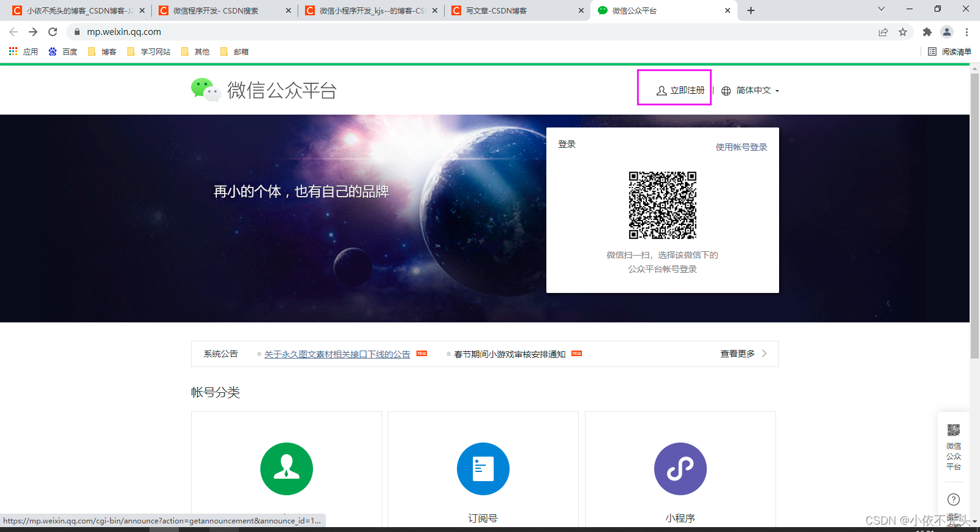The image size is (980, 532).
Task: Switch to the 写文章-CSDN博客 tab
Action: (516, 10)
